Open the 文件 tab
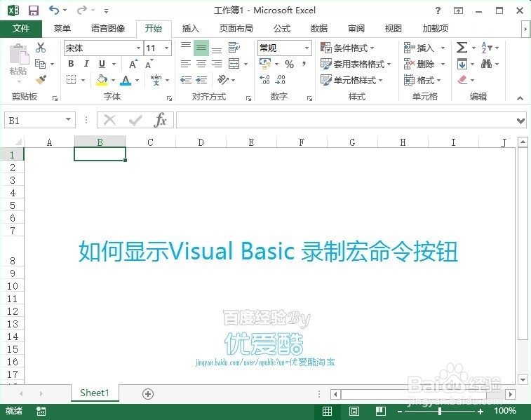This screenshot has height=420, width=531. [x=21, y=29]
